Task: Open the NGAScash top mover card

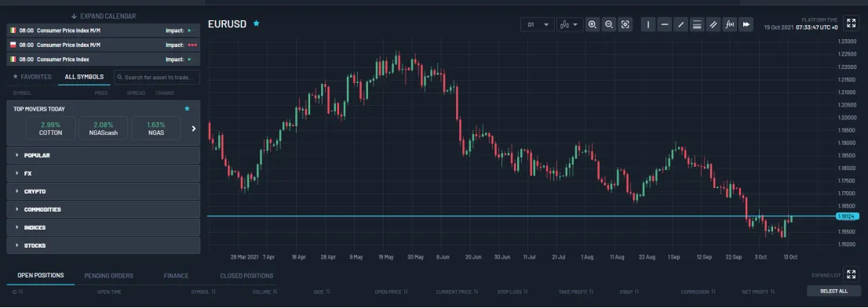Action: pyautogui.click(x=104, y=129)
